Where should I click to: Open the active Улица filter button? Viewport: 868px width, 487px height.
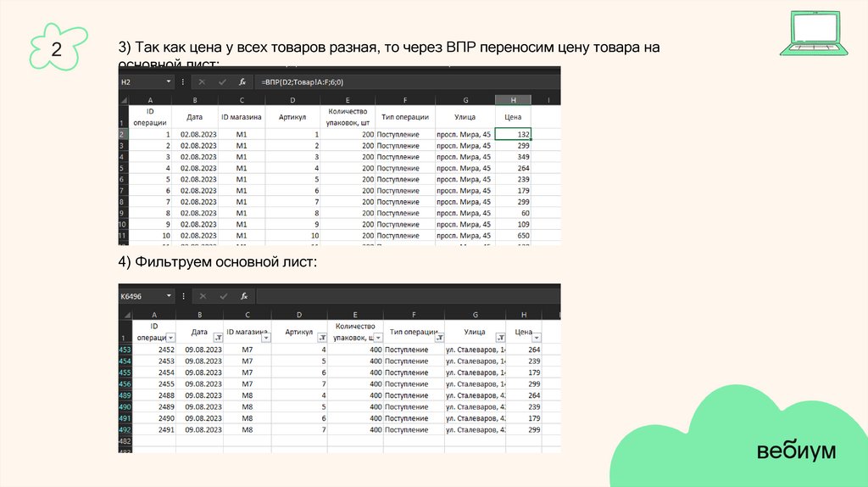pos(500,338)
